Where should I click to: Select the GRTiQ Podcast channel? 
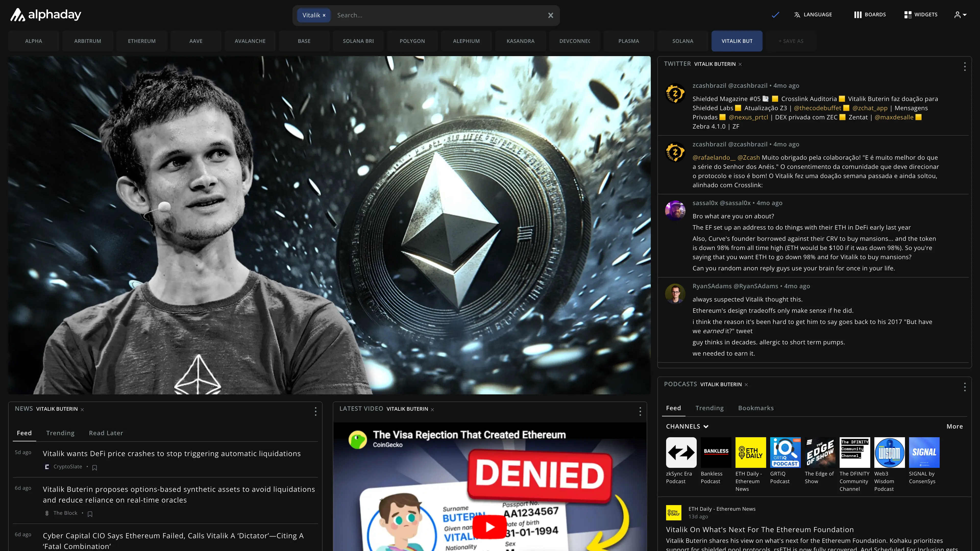[785, 453]
